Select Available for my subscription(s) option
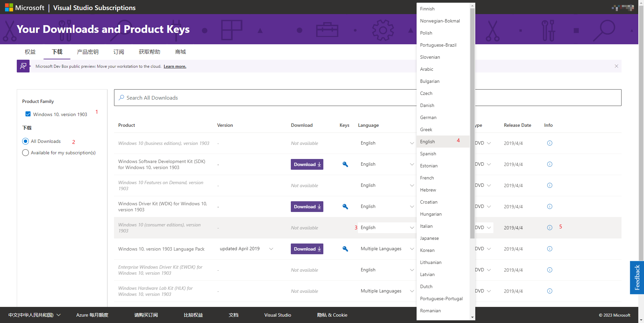Screen dimensions: 644x323 coord(25,153)
